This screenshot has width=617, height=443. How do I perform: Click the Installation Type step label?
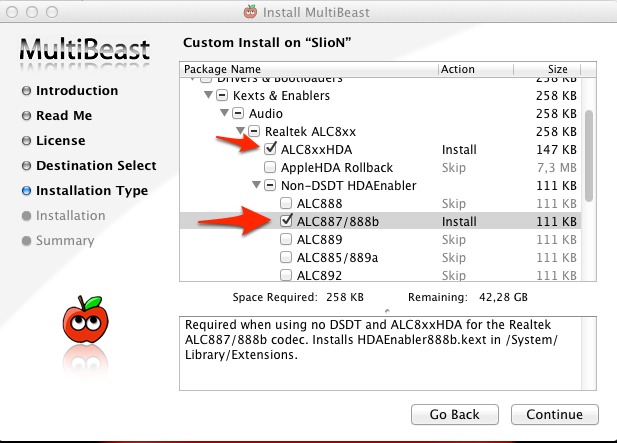(92, 190)
